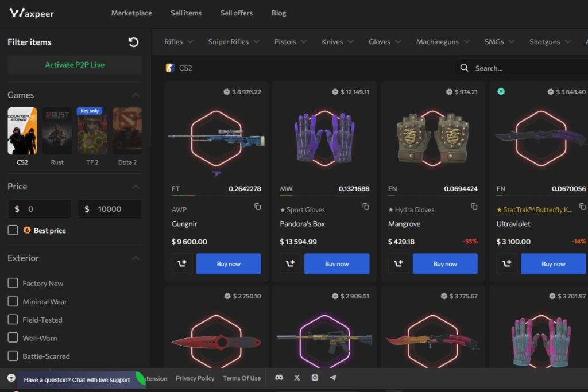This screenshot has width=588, height=392.
Task: Select the CS2 game thumbnail
Action: tap(22, 131)
